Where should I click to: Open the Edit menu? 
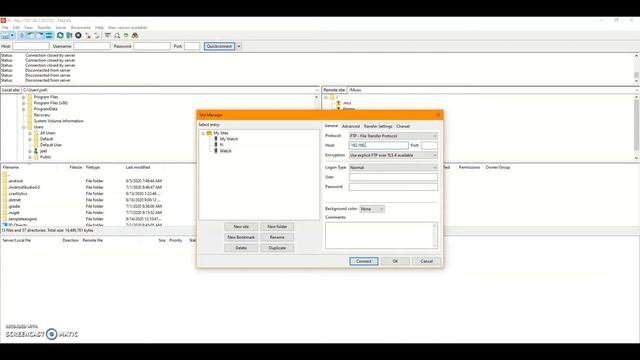pyautogui.click(x=16, y=27)
